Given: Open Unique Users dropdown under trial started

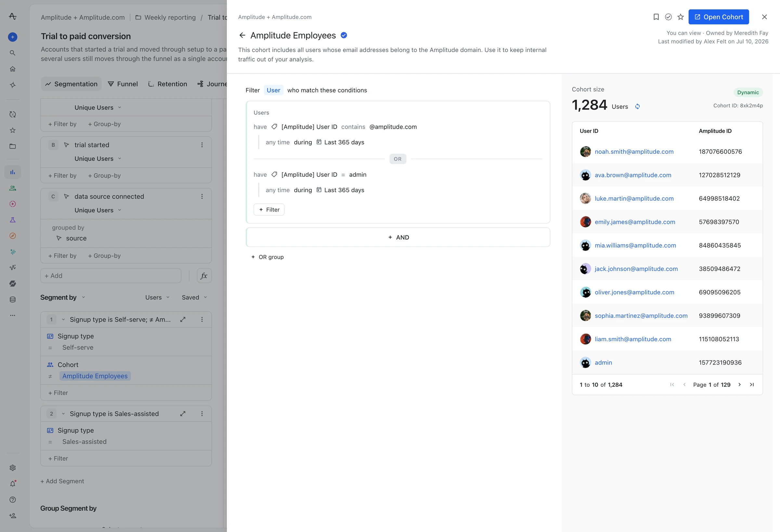Looking at the screenshot, I should [x=98, y=158].
